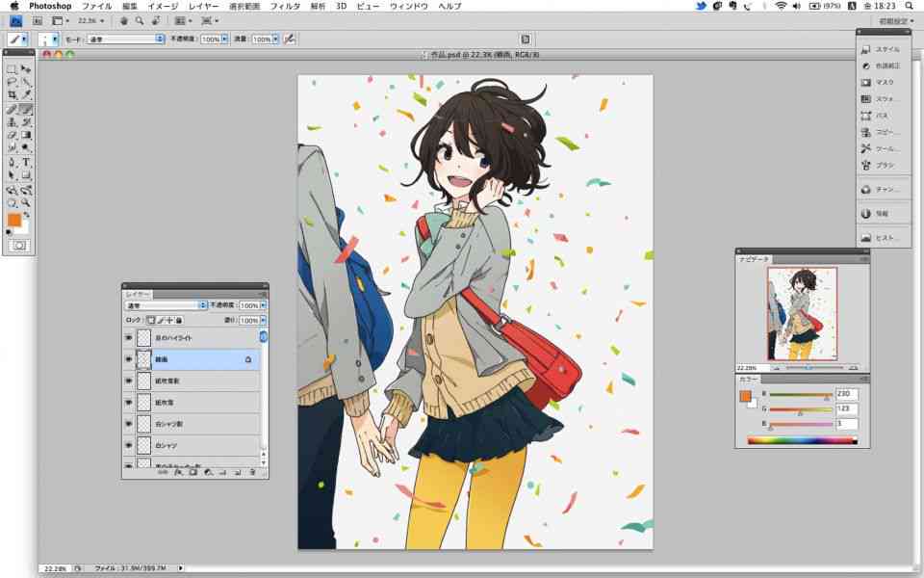Open Layers panel blend mode dropdown

pyautogui.click(x=166, y=305)
